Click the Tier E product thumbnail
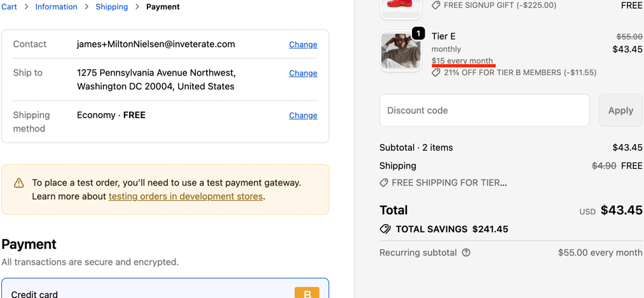The height and width of the screenshot is (298, 644). (x=401, y=51)
